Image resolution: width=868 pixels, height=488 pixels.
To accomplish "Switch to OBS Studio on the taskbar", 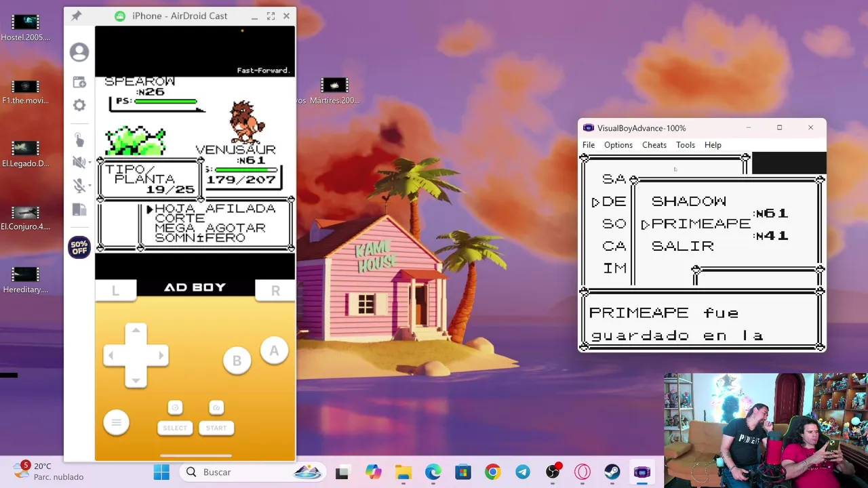I will [553, 472].
